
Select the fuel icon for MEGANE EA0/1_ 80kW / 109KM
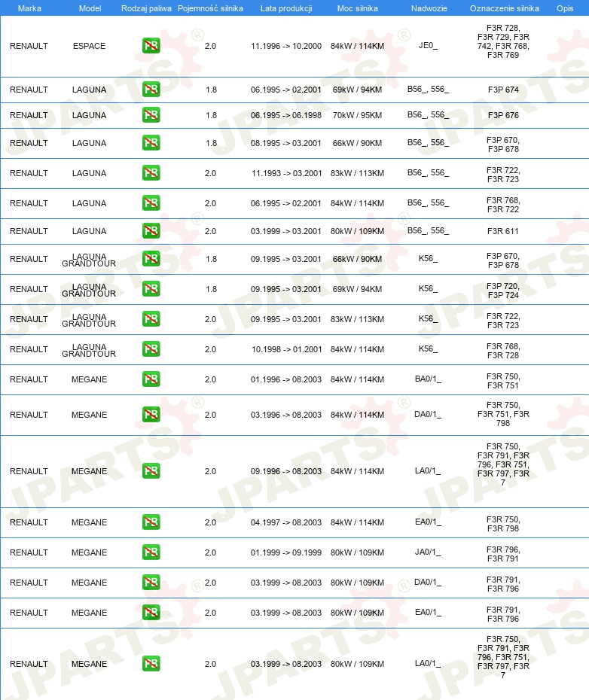[151, 613]
